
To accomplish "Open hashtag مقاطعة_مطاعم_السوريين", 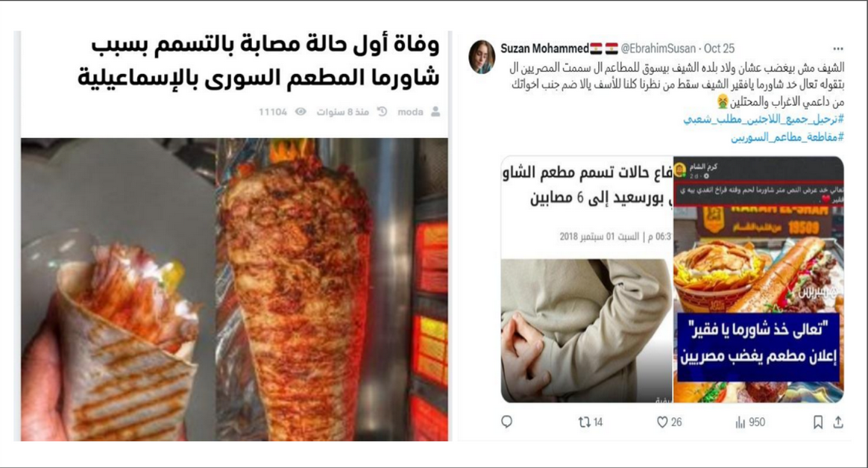I will [787, 137].
